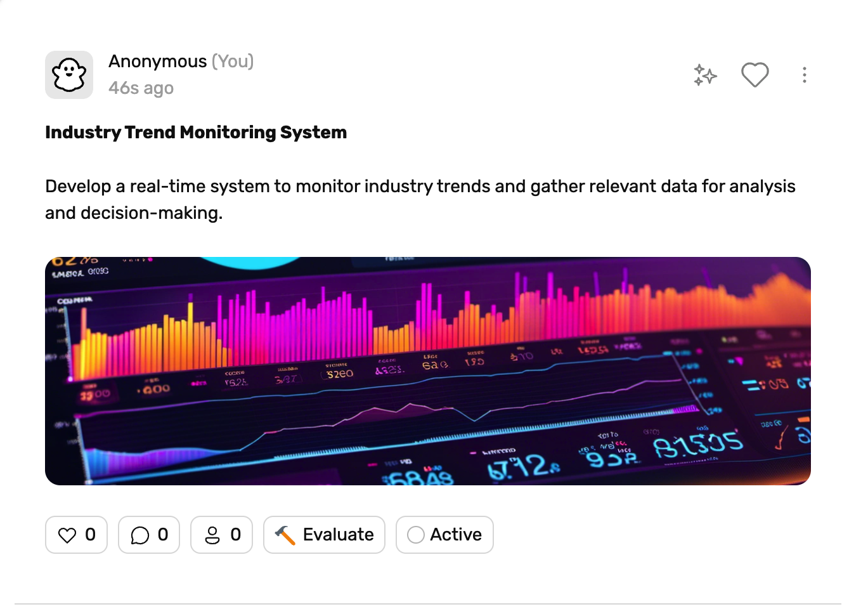Click the '46s ago' timestamp
Image resolution: width=868 pixels, height=609 pixels.
coord(141,88)
